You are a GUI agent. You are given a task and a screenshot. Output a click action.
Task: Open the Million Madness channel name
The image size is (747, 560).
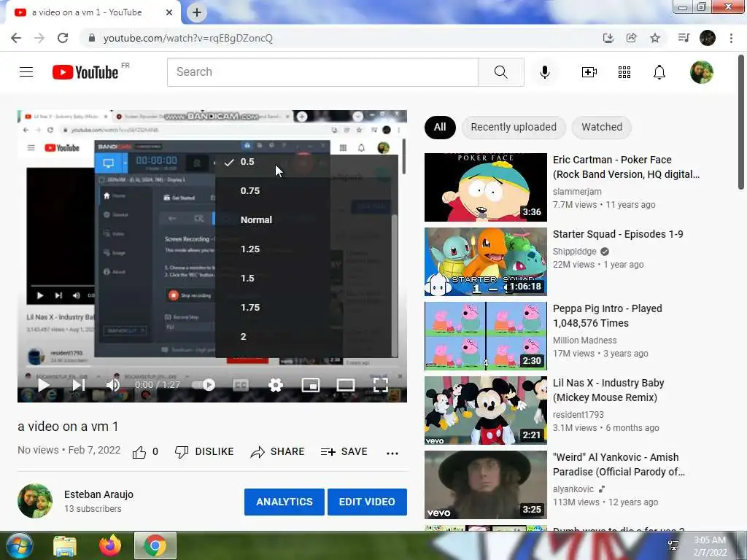(584, 340)
